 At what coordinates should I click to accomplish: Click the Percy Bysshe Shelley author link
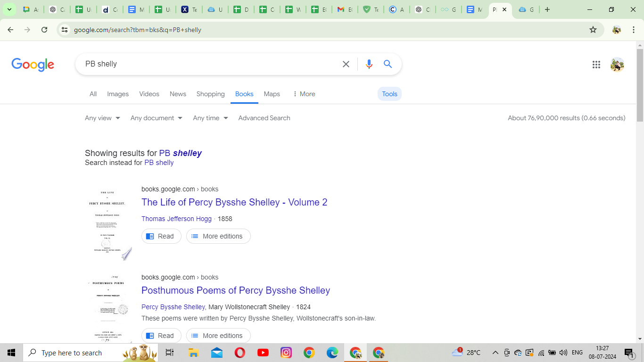point(173,307)
